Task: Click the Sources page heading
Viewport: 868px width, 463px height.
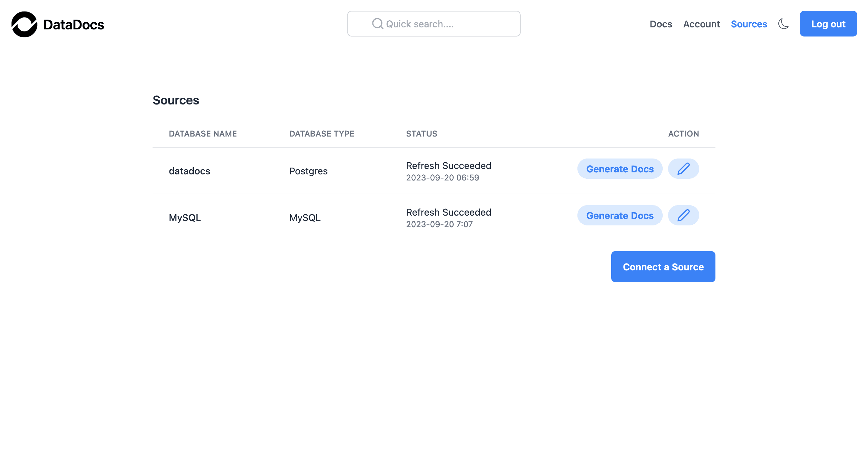Action: point(176,100)
